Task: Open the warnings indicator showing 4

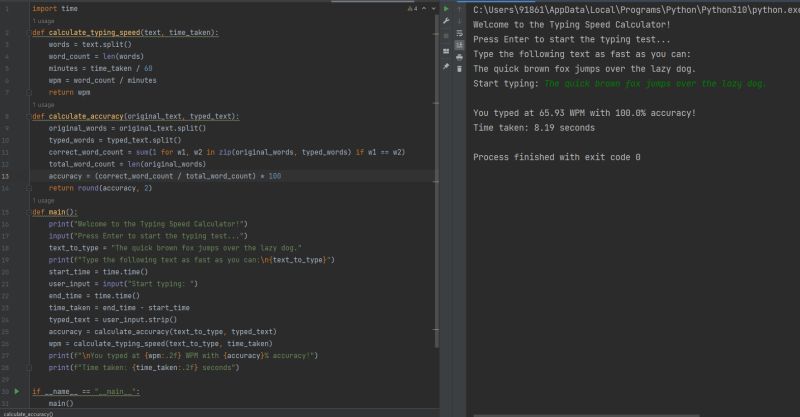Action: [412, 9]
